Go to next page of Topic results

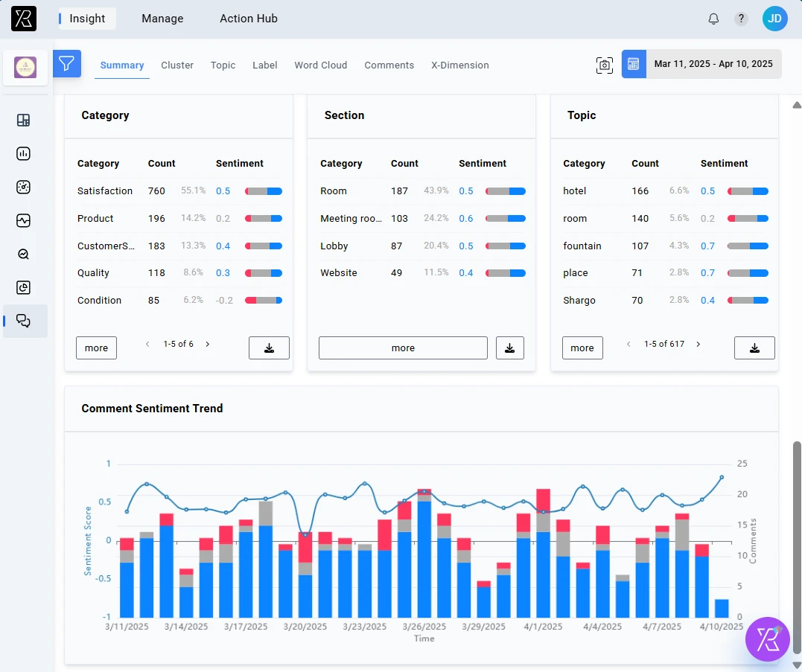click(698, 344)
